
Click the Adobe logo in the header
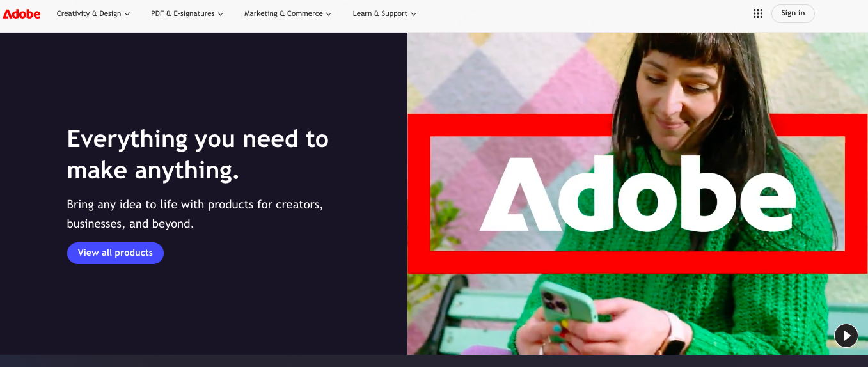click(22, 13)
